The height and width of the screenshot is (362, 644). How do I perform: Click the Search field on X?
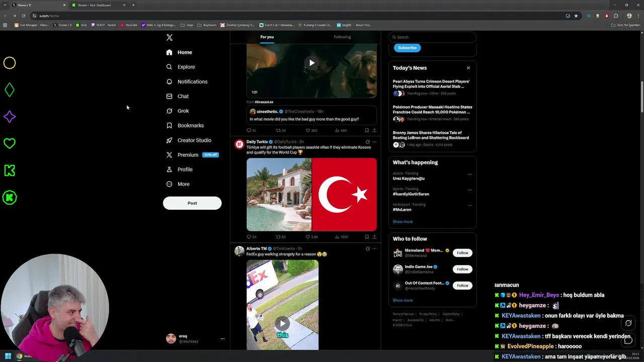[433, 37]
